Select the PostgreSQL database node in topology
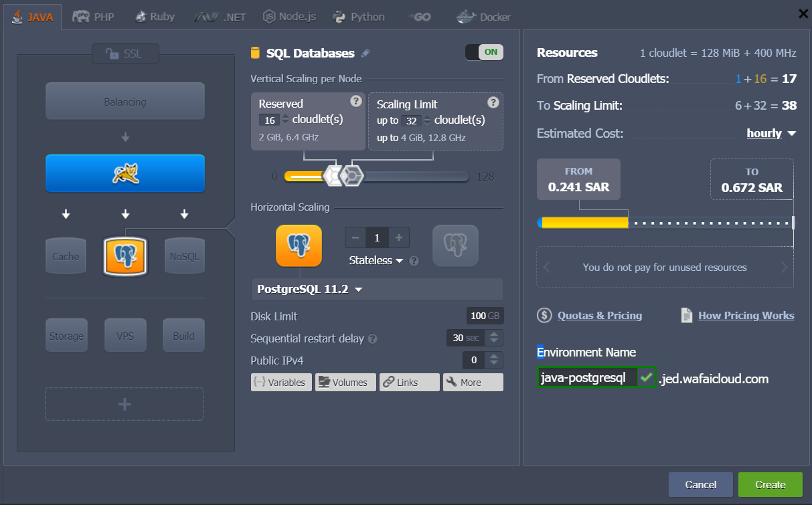The width and height of the screenshot is (812, 505). pyautogui.click(x=125, y=256)
